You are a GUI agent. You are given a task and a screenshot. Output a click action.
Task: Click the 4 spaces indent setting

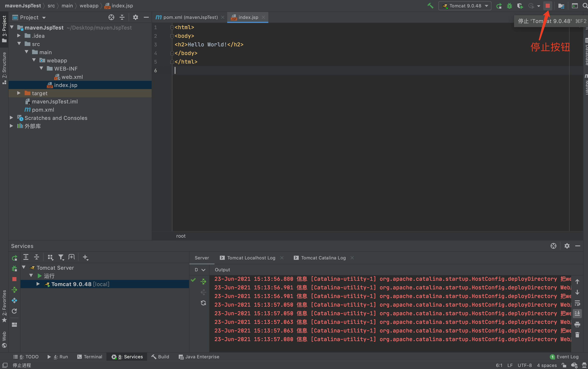pos(547,365)
